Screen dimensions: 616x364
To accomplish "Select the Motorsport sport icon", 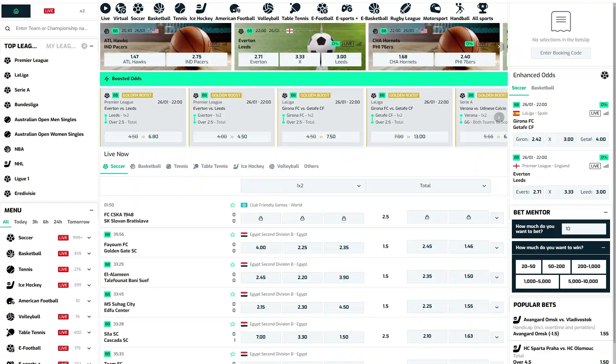I will tap(435, 10).
